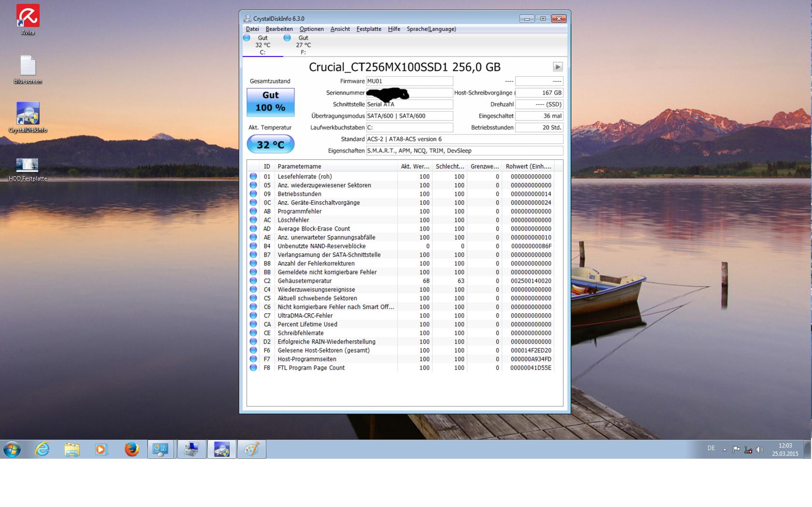Click the Show Desktop button in the taskbar

808,449
